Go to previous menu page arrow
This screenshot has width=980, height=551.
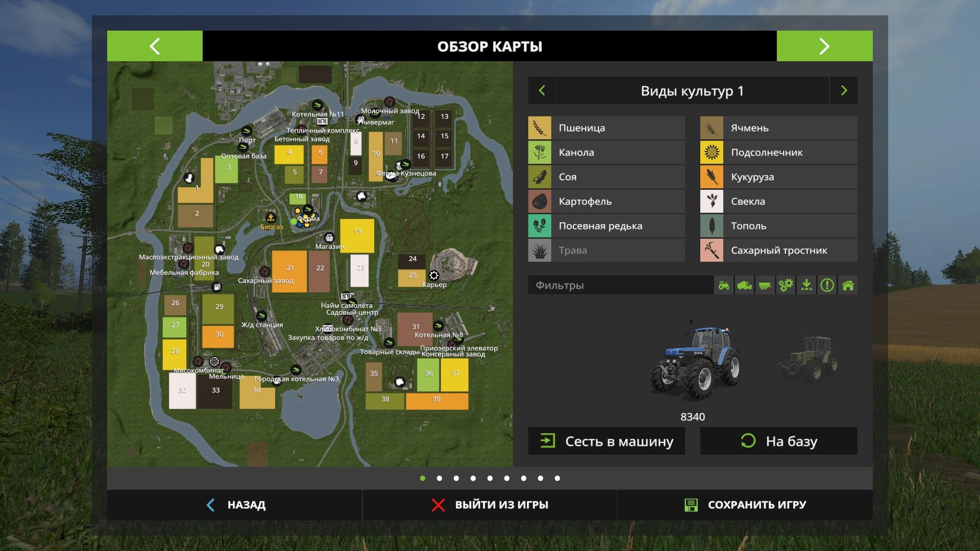(155, 46)
